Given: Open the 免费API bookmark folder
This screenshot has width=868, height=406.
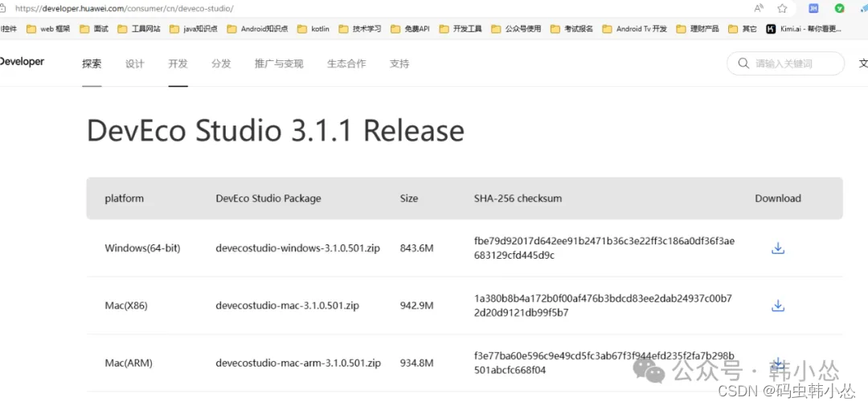Looking at the screenshot, I should [x=410, y=29].
